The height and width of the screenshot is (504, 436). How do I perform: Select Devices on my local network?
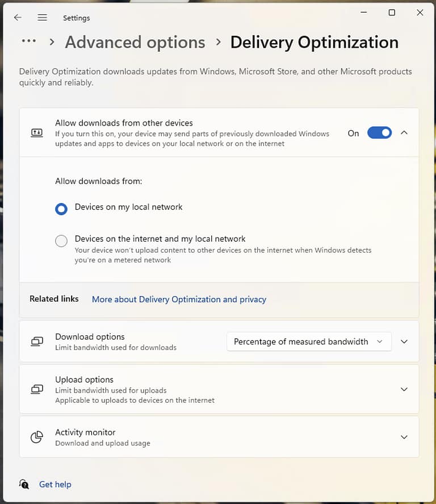coord(61,209)
